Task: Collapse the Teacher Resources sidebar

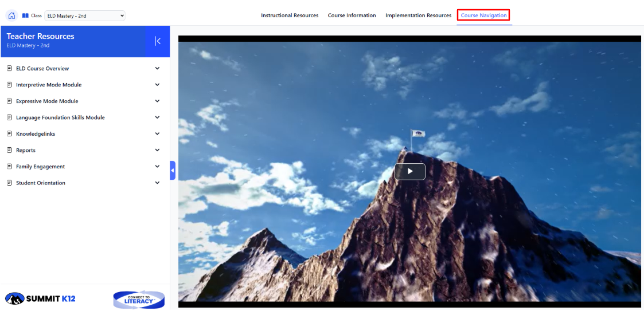Action: coord(158,41)
